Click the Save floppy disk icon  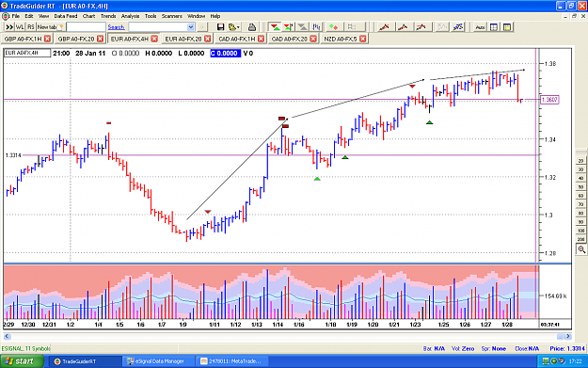[x=220, y=27]
